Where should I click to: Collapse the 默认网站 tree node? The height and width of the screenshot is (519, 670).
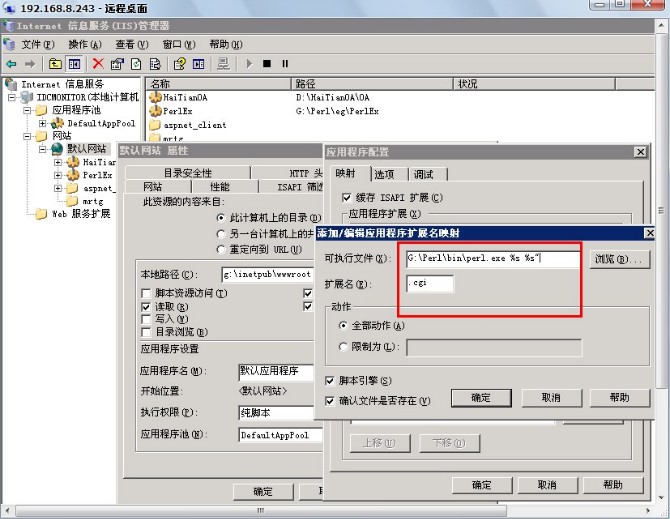click(x=44, y=149)
